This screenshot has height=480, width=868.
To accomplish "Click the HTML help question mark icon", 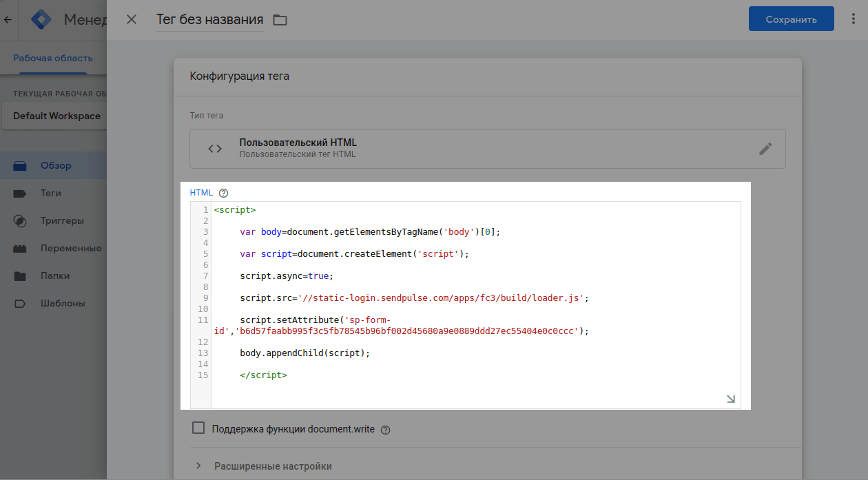I will tap(223, 193).
